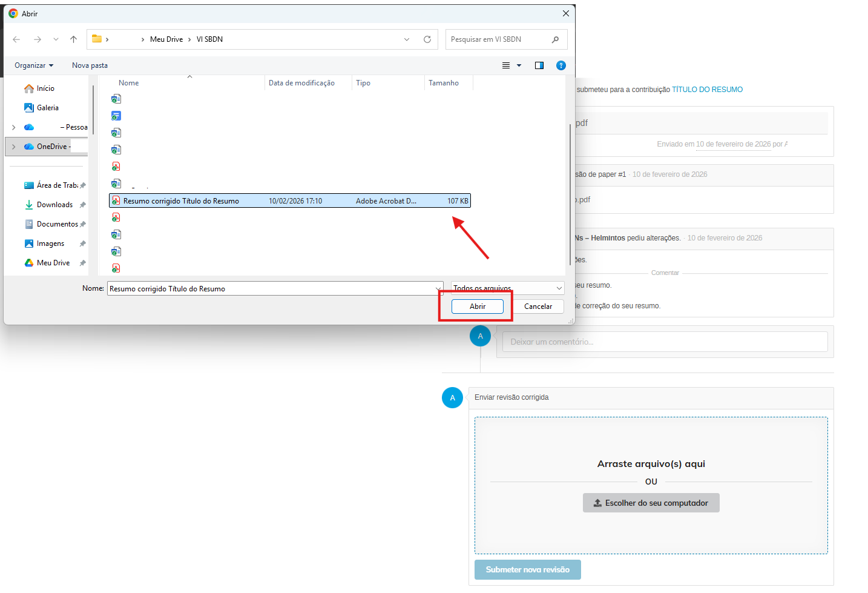The height and width of the screenshot is (593, 868).
Task: Open the Organizar dropdown menu
Action: pyautogui.click(x=34, y=65)
